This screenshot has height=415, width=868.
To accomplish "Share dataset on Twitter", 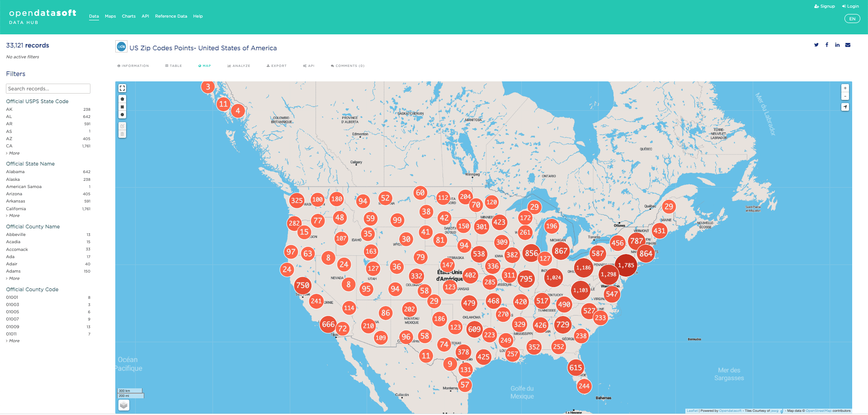I will (816, 45).
